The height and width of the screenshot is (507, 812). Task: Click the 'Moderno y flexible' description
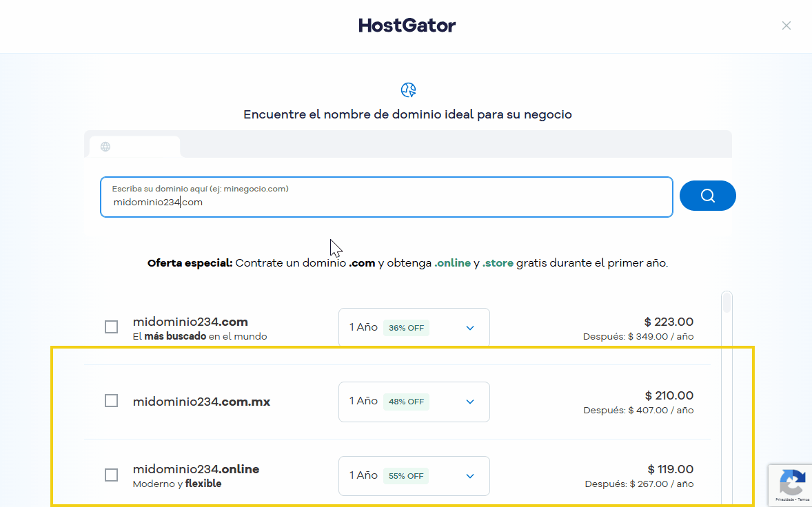pos(177,484)
